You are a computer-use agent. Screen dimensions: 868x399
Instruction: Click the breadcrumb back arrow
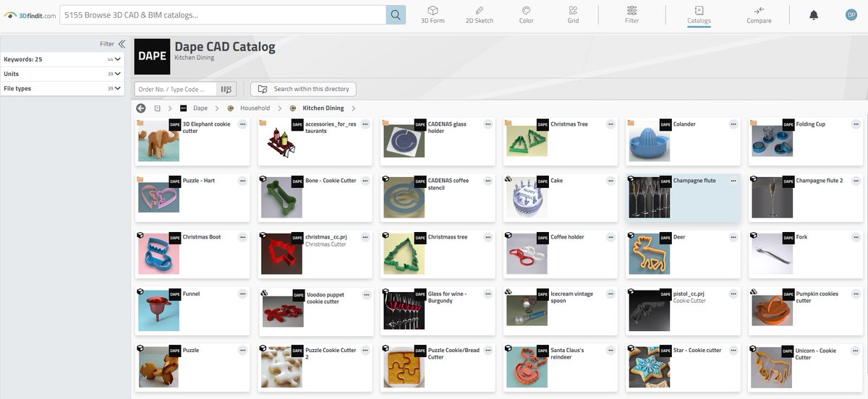coord(141,108)
